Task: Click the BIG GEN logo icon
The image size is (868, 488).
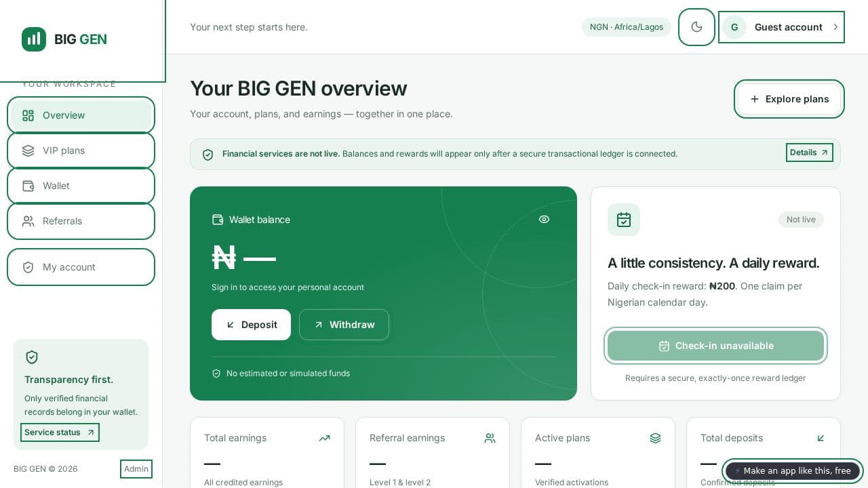Action: point(34,39)
